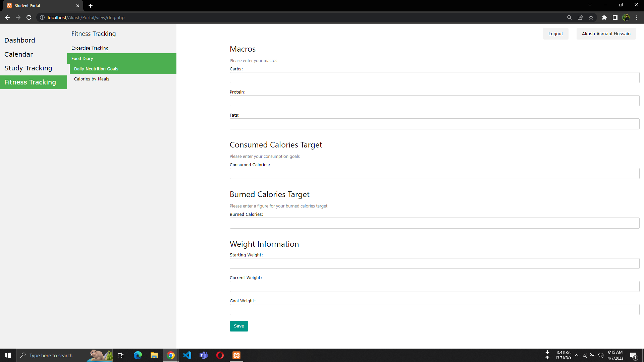This screenshot has height=362, width=644.
Task: Click the Akash Asmaul Hossain profile button
Action: tap(606, 34)
